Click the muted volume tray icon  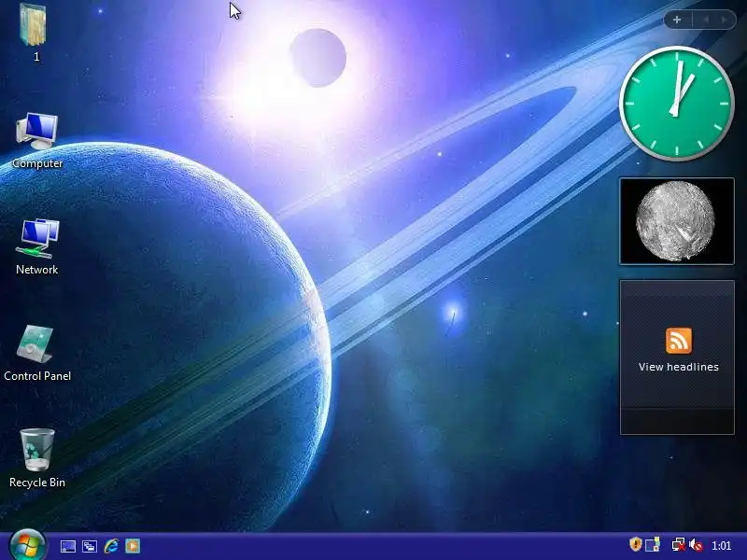pos(696,545)
